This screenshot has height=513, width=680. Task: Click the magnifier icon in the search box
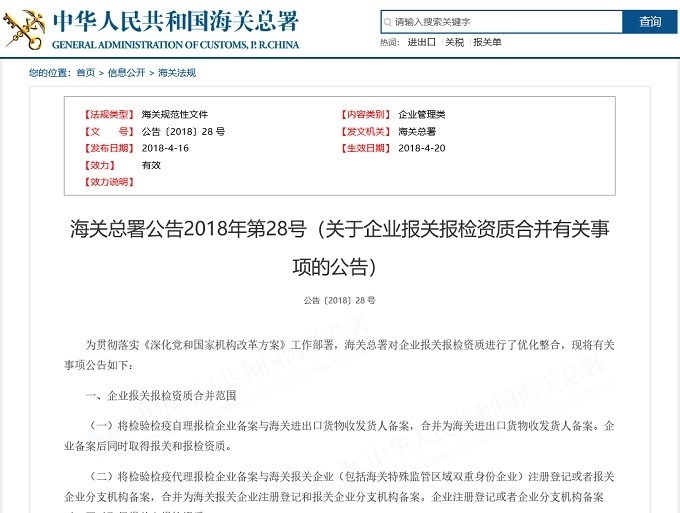coord(387,22)
